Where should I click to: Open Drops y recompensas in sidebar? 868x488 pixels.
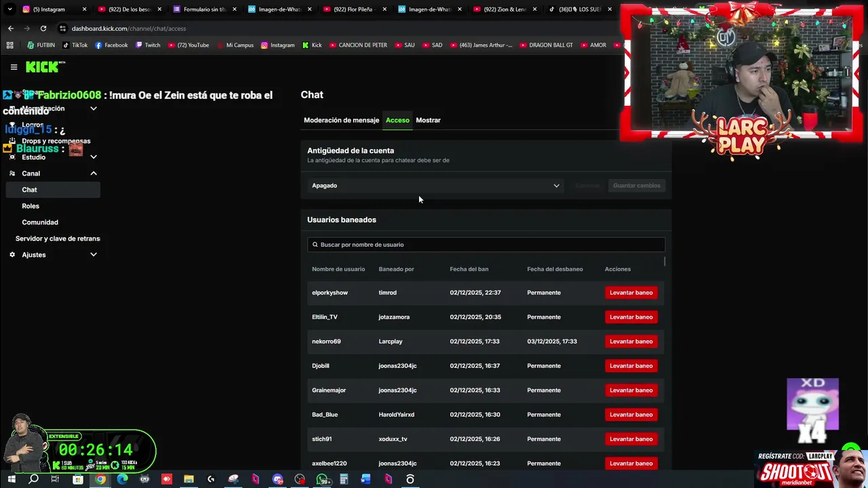coord(56,141)
